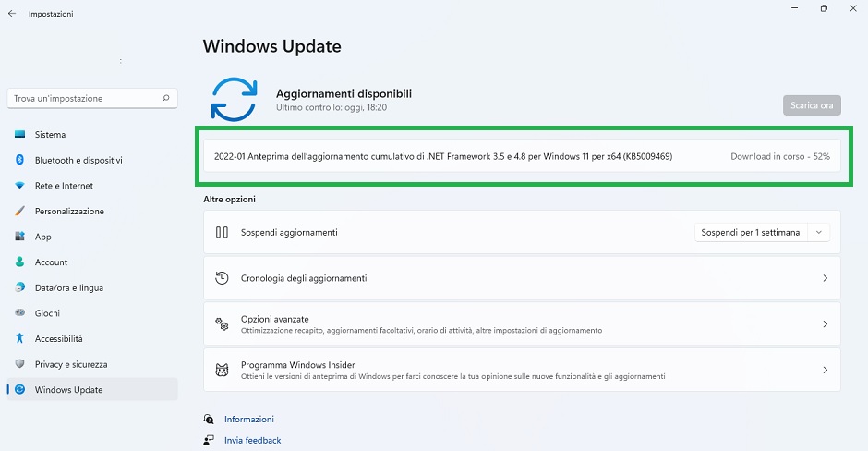
Task: Restore down the Impostazioni window
Action: tap(824, 8)
